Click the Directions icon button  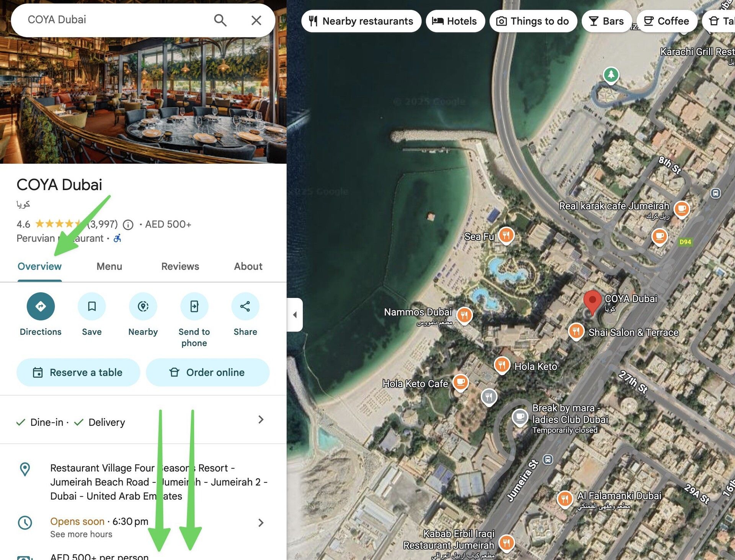click(41, 306)
